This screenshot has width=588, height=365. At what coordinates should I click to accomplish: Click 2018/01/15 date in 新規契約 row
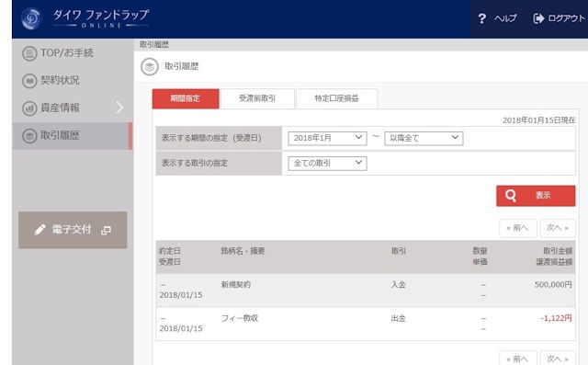point(181,295)
